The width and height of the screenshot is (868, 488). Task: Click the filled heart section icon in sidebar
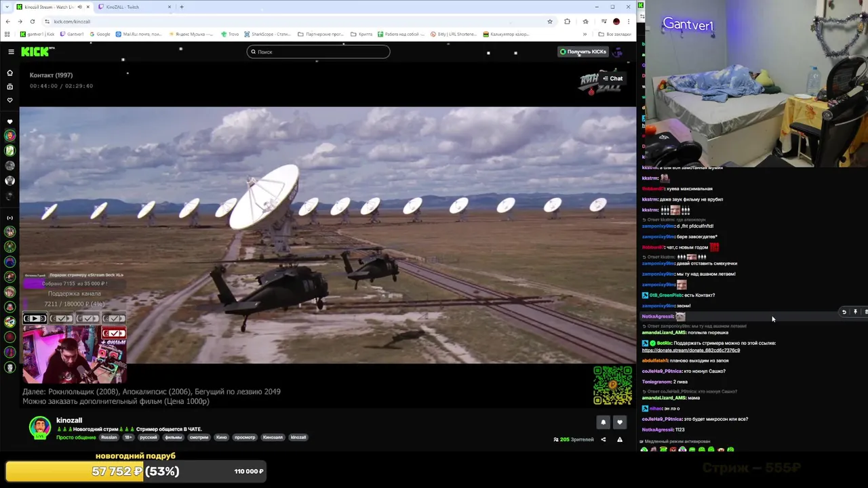click(9, 122)
